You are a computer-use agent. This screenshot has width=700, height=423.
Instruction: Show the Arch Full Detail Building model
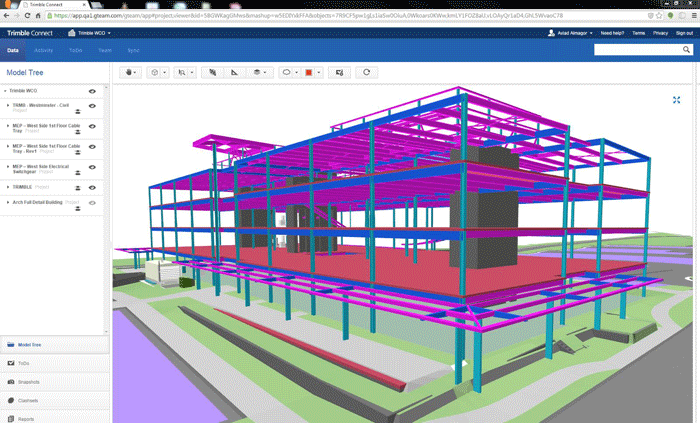coord(92,203)
